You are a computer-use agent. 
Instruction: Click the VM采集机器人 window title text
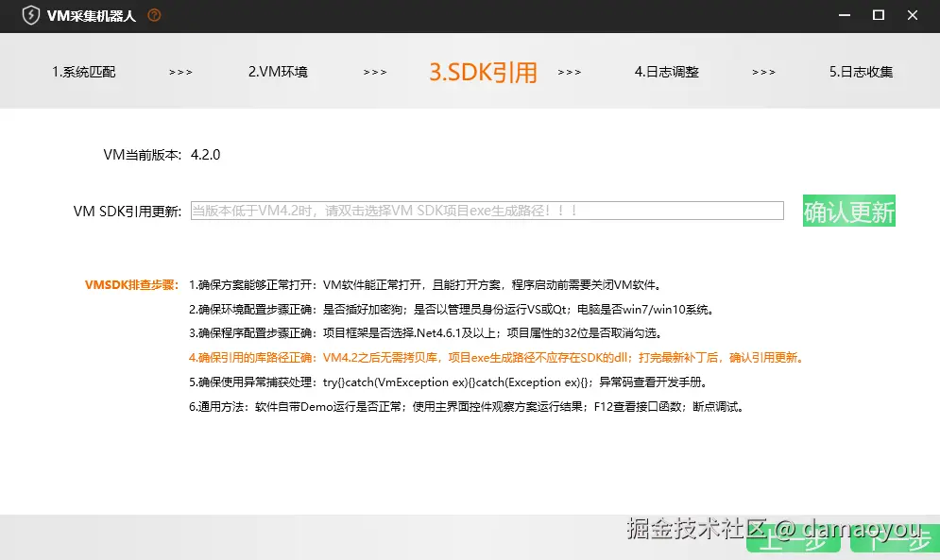(91, 16)
